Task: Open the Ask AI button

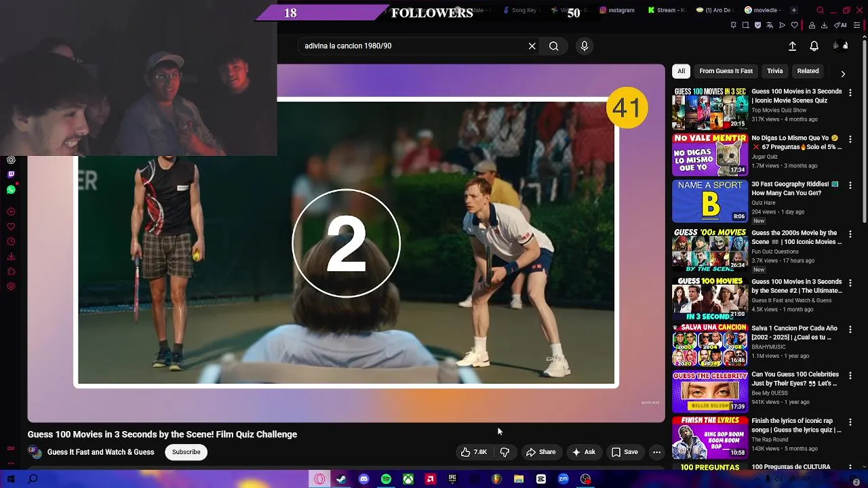Action: click(584, 452)
